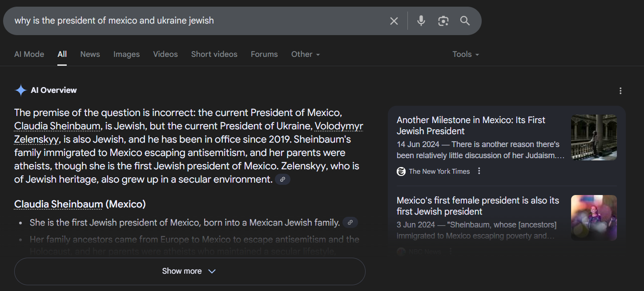Open Volodymyr Zelenskyy link in overview
The height and width of the screenshot is (291, 644).
pos(189,133)
